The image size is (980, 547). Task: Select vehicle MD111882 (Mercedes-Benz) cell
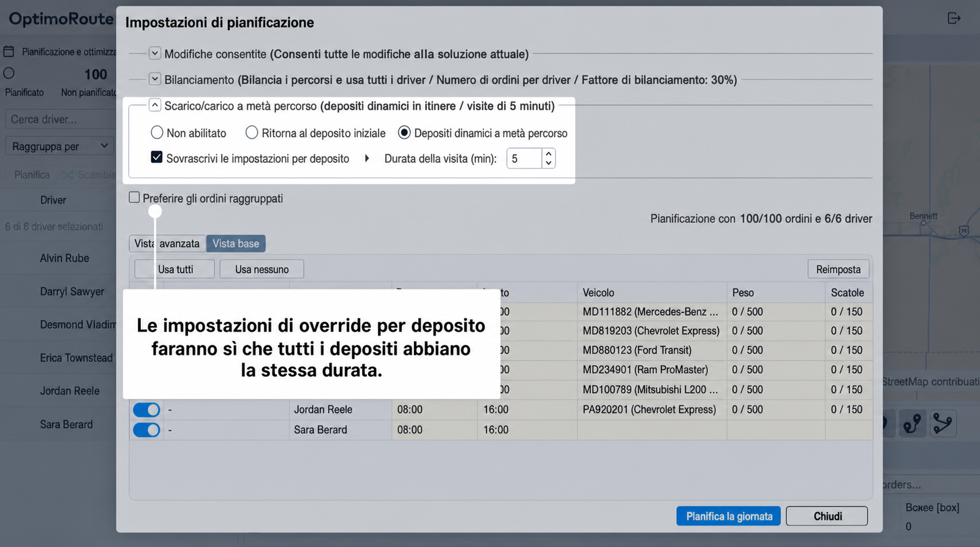652,311
